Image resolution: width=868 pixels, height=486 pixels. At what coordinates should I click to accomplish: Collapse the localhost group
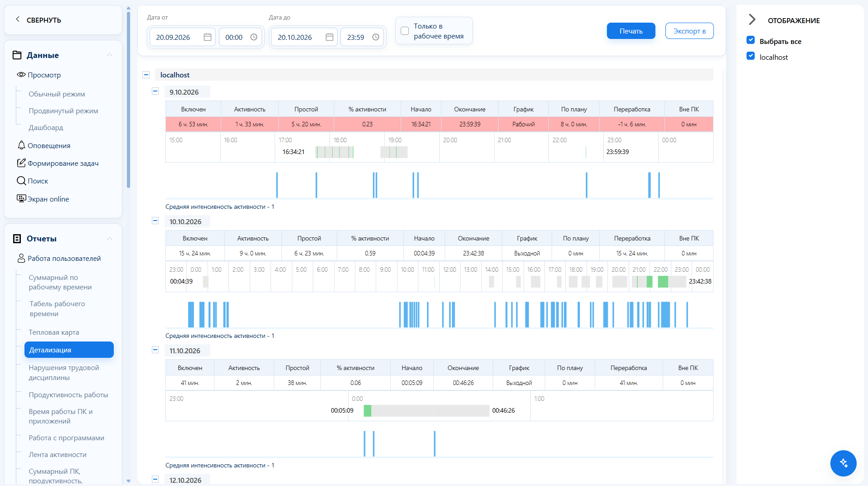(146, 75)
